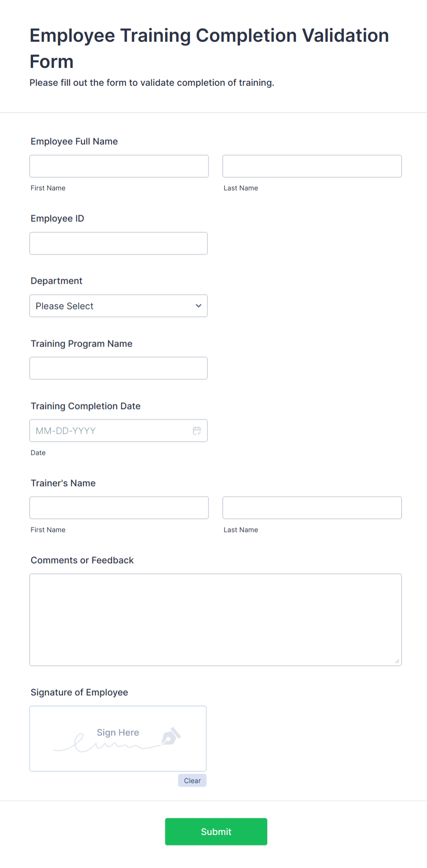Clear the employee signature
Image resolution: width=427 pixels, height=868 pixels.
point(192,780)
